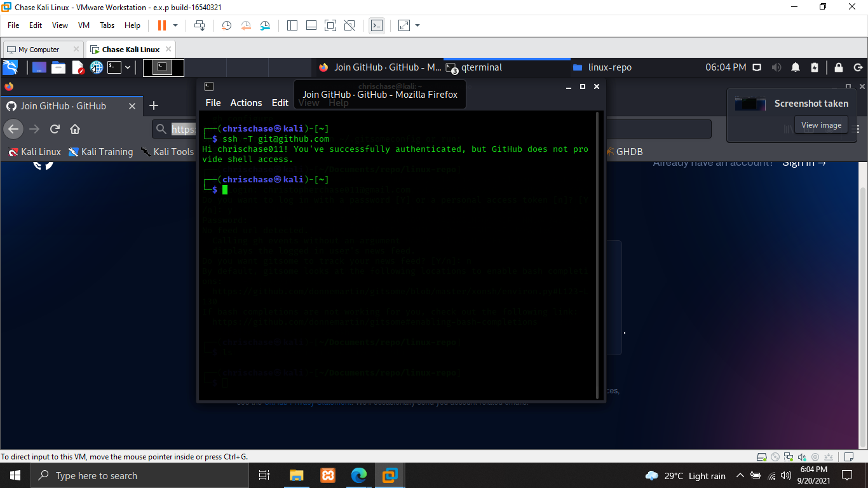
Task: Open the VMware snapshot manager
Action: click(x=266, y=25)
